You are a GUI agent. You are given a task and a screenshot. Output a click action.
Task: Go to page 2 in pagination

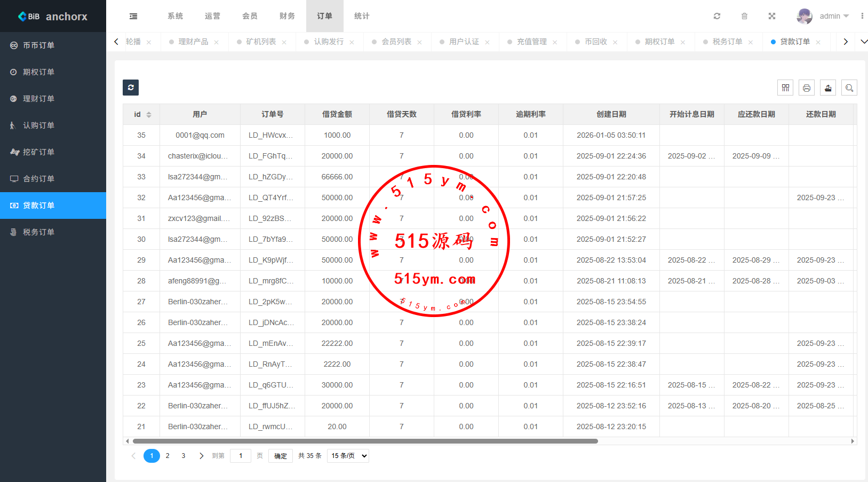[168, 456]
